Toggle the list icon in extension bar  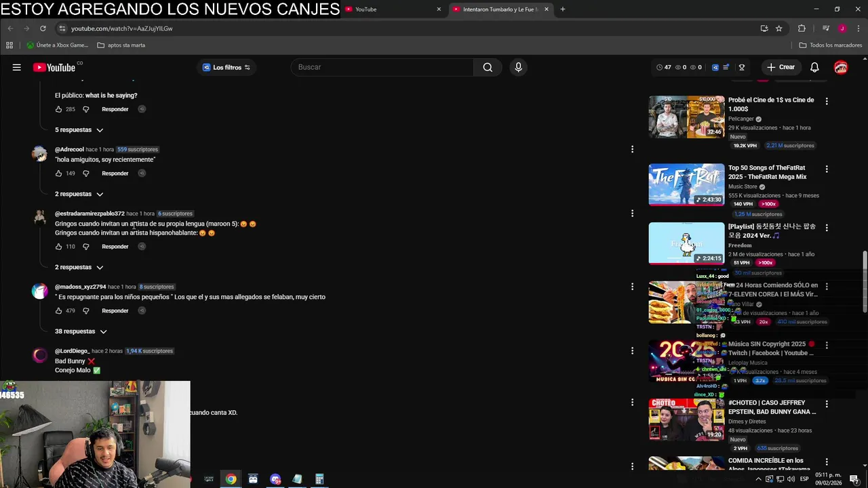pyautogui.click(x=726, y=67)
